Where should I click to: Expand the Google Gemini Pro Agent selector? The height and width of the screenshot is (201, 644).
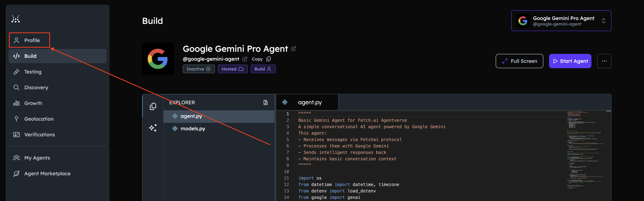(x=561, y=21)
